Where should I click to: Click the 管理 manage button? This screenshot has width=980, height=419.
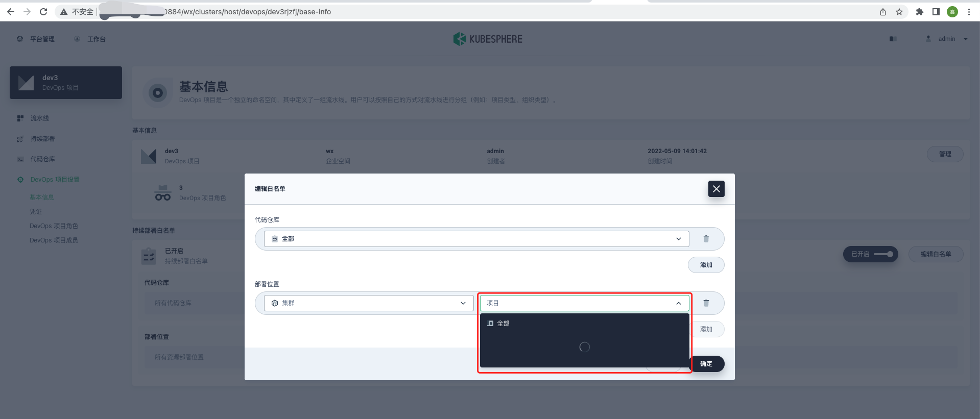[945, 154]
